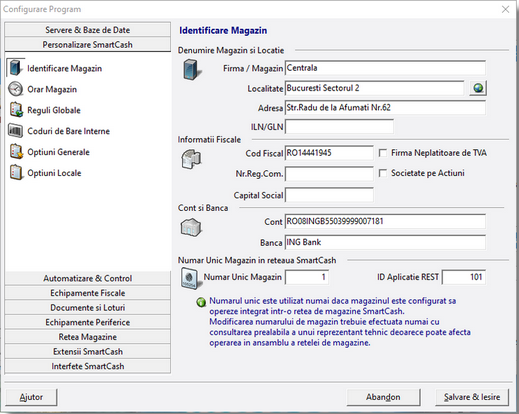519x414 pixels.
Task: Click the ILN/GLN text field
Action: click(x=339, y=127)
